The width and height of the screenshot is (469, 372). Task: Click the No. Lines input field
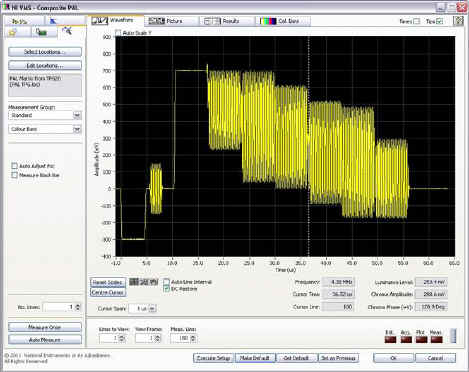pos(59,307)
